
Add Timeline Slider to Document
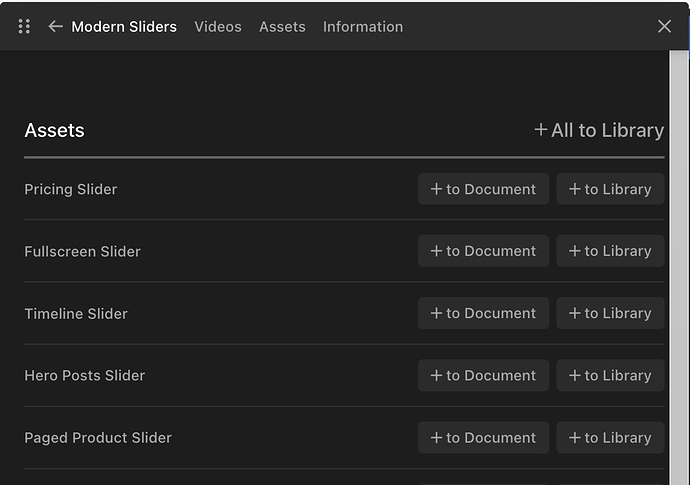[x=483, y=313]
